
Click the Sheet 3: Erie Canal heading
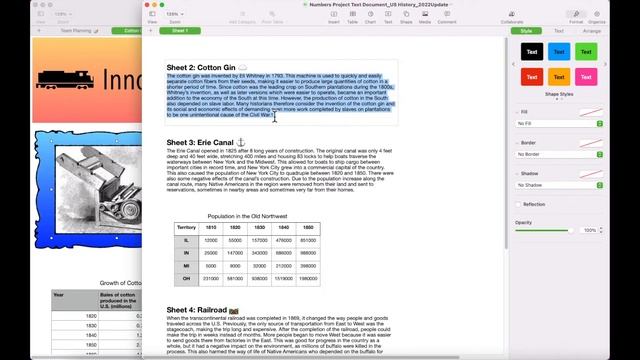200,142
